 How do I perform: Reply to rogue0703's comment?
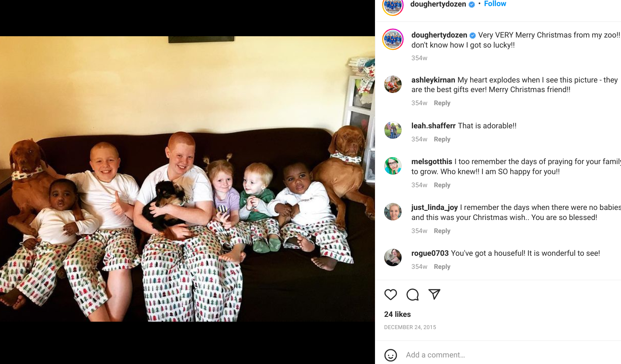click(x=442, y=267)
